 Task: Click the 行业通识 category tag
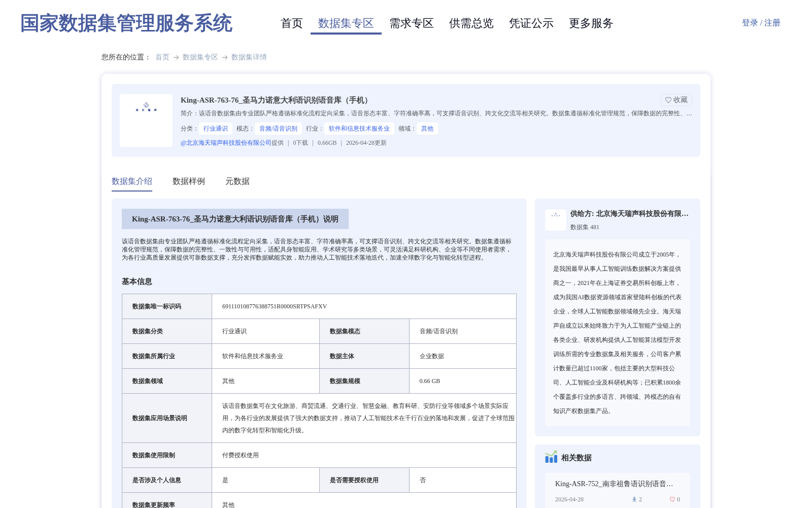tap(216, 129)
